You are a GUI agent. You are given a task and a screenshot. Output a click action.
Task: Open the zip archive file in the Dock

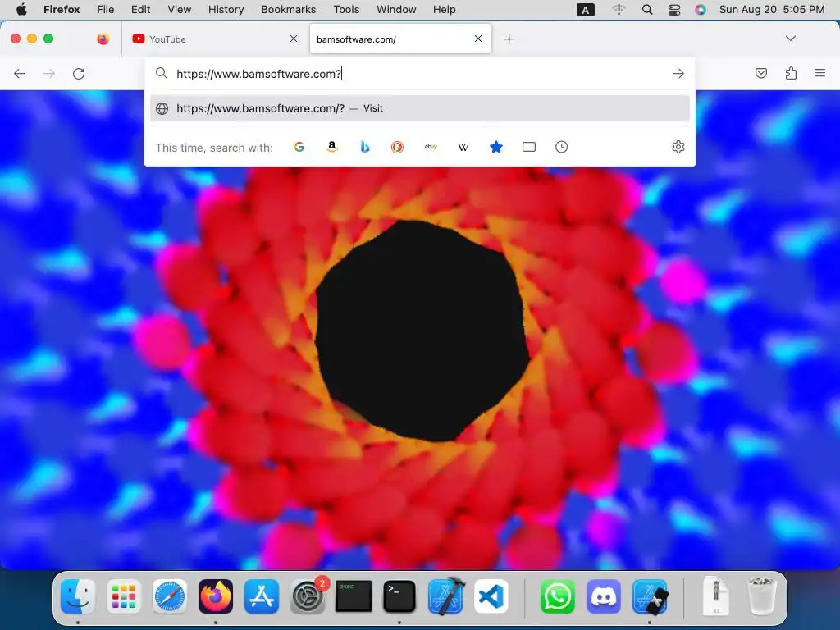pyautogui.click(x=716, y=596)
